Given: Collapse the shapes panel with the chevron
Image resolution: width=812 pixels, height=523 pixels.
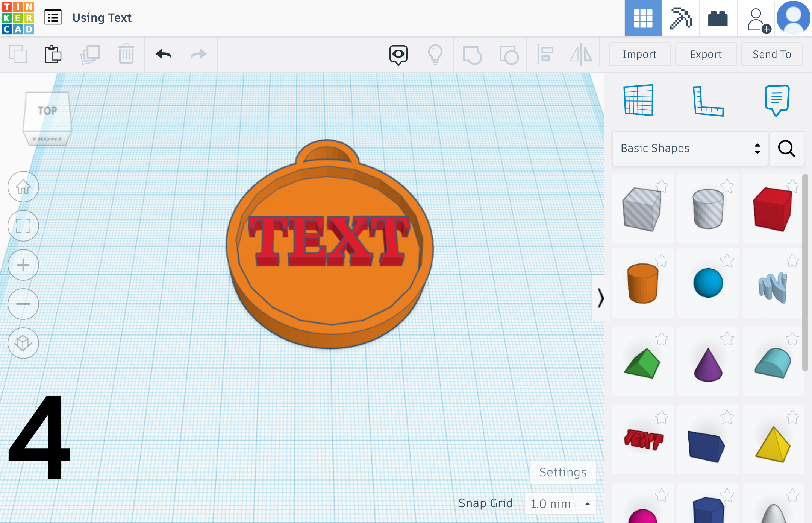Looking at the screenshot, I should [x=601, y=298].
